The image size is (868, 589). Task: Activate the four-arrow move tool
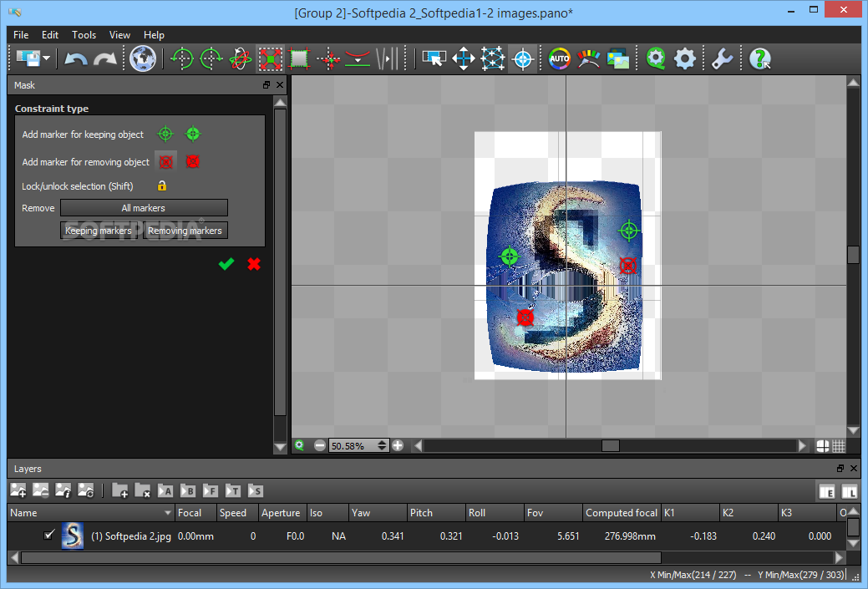click(x=464, y=58)
